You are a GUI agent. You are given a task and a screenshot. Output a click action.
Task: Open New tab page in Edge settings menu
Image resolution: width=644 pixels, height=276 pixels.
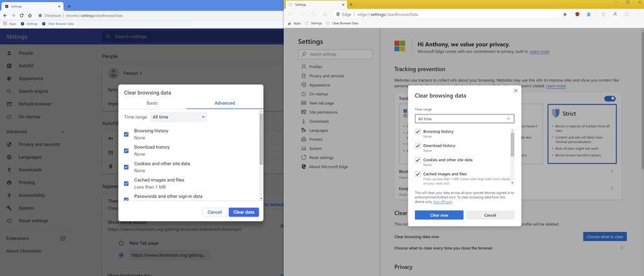[321, 103]
